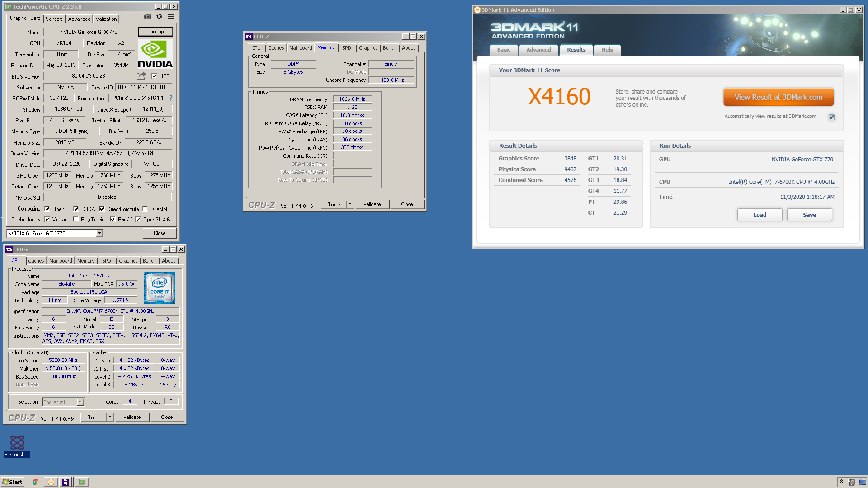Click the BIOS share/export icon in GPU-Z
This screenshot has height=488, width=868.
(x=142, y=76)
